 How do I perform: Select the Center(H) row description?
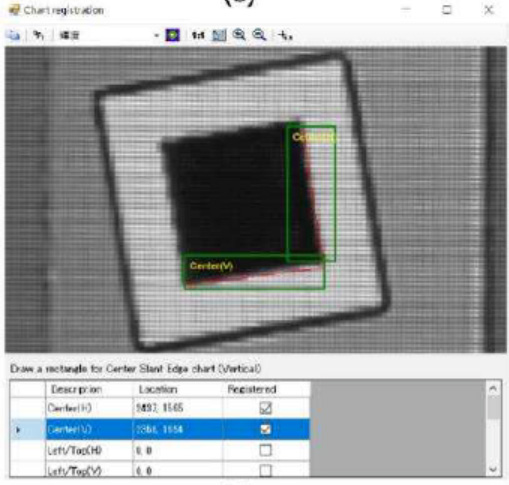click(69, 408)
